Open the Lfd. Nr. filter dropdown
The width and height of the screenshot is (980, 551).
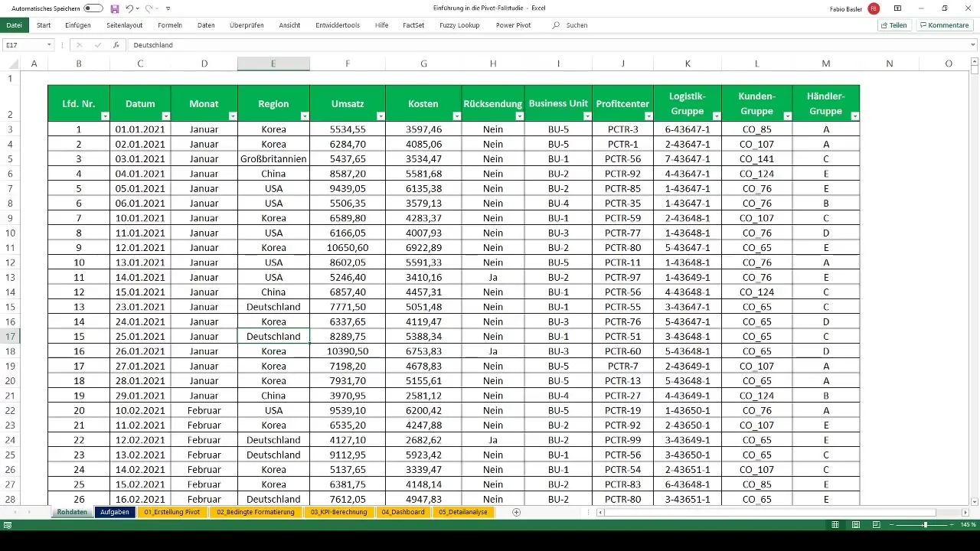pyautogui.click(x=104, y=116)
